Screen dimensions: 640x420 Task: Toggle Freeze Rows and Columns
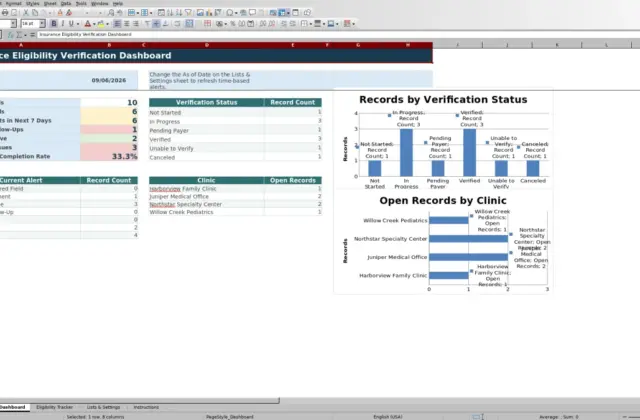point(282,13)
